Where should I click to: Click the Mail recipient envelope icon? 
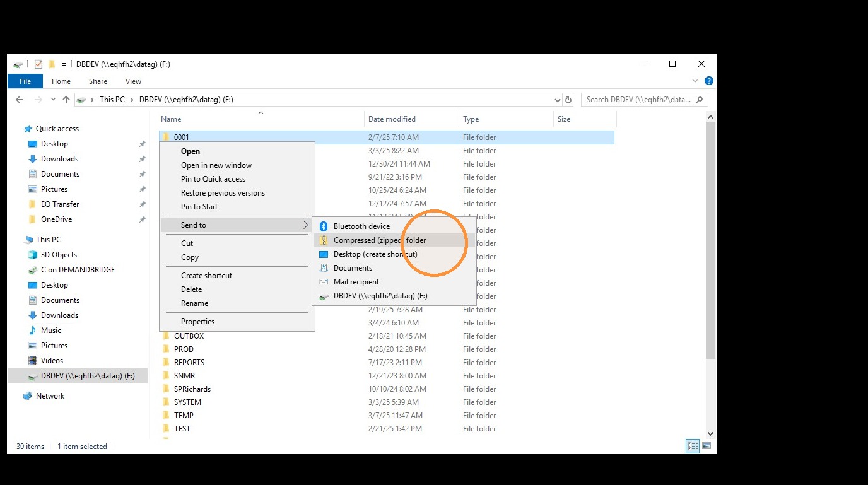point(324,282)
